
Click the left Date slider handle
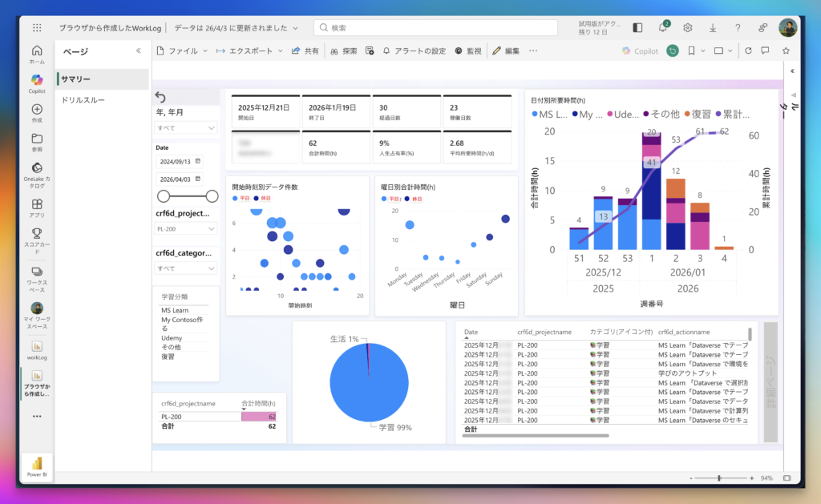point(164,196)
